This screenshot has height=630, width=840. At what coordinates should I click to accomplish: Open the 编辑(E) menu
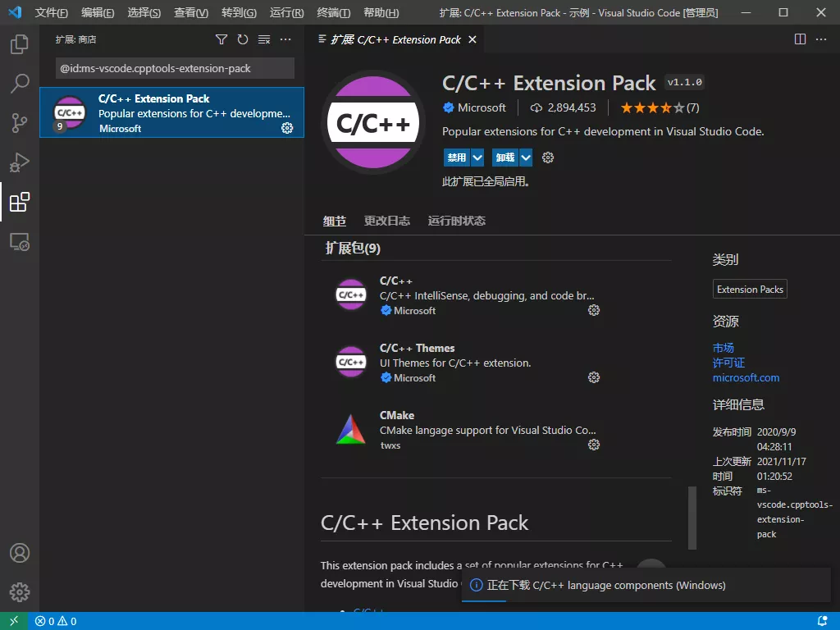click(x=98, y=12)
